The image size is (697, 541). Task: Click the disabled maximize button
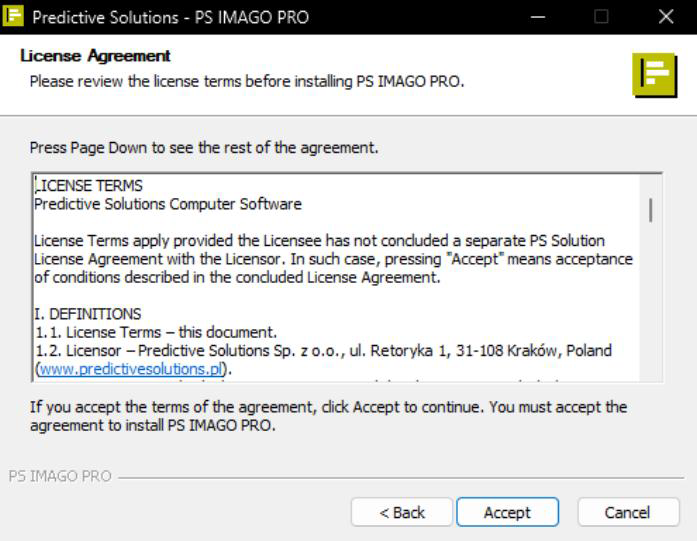click(601, 17)
